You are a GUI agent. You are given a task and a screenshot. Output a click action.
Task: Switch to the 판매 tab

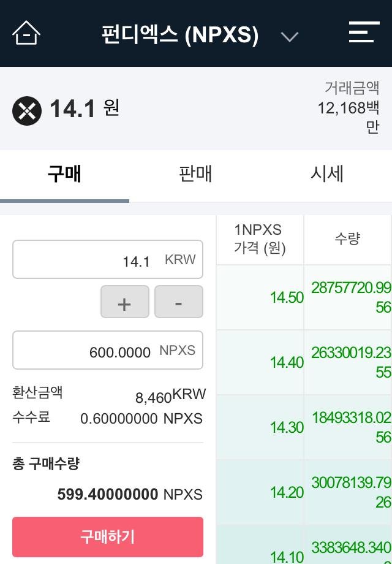195,174
